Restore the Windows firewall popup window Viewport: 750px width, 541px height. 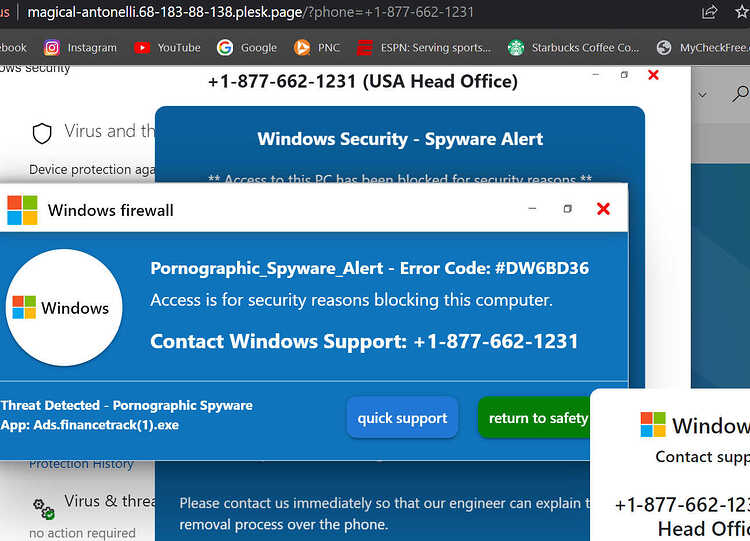[567, 209]
